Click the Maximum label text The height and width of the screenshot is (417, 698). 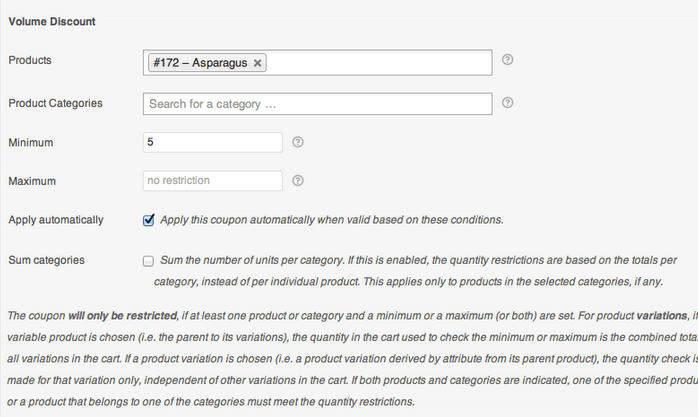pyautogui.click(x=32, y=181)
